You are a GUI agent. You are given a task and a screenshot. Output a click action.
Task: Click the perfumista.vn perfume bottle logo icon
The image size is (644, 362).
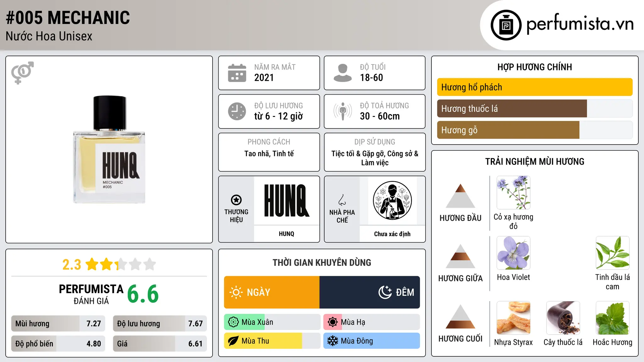point(506,25)
